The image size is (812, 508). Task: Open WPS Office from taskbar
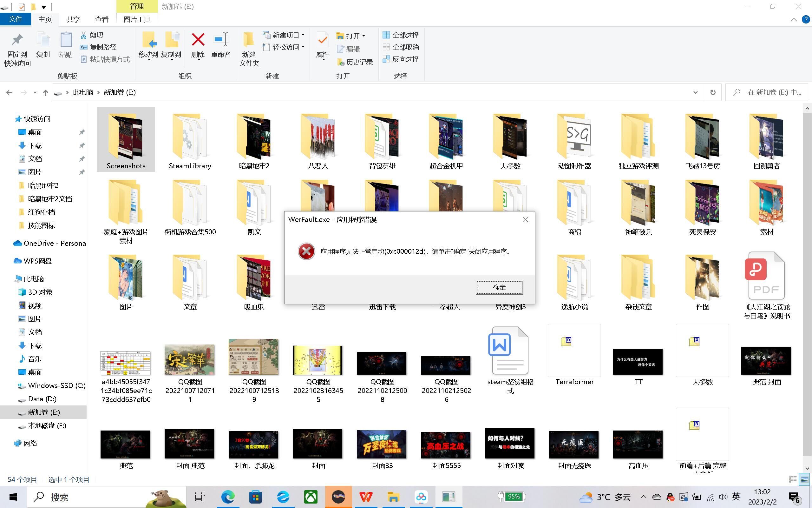[366, 497]
